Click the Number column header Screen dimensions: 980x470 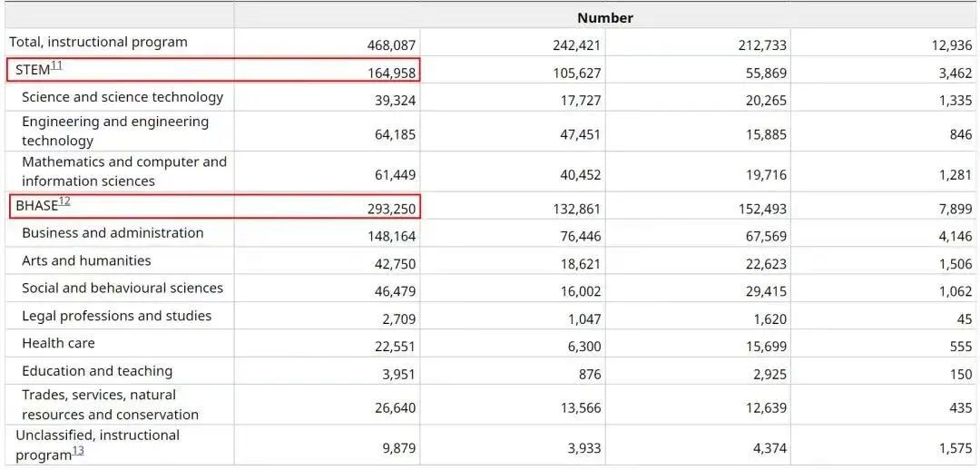pos(605,17)
